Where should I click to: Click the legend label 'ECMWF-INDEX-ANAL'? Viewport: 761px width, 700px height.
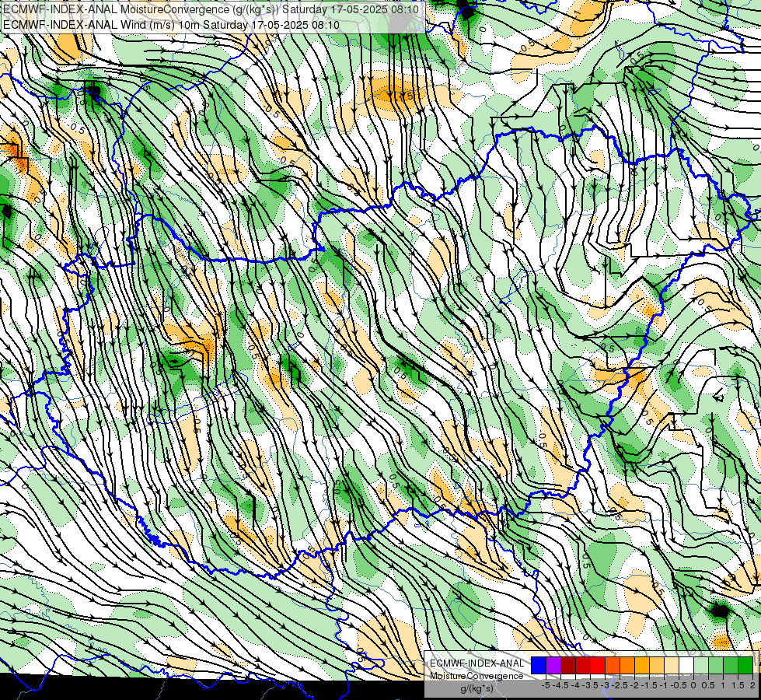(x=476, y=663)
